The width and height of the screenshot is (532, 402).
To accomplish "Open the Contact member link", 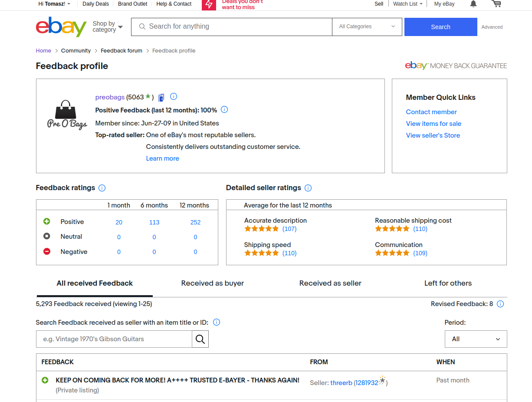I will [431, 112].
